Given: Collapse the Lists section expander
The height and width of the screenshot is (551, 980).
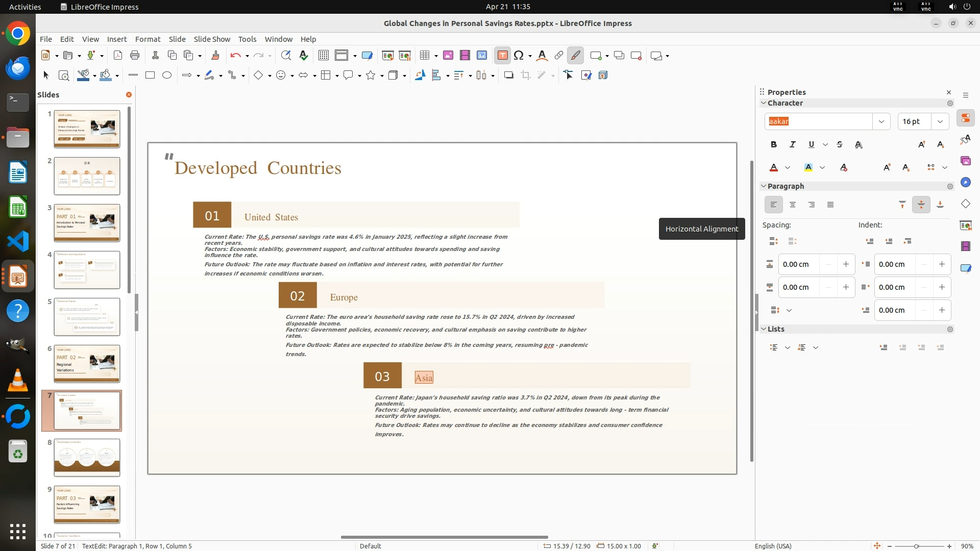Looking at the screenshot, I should (x=764, y=329).
